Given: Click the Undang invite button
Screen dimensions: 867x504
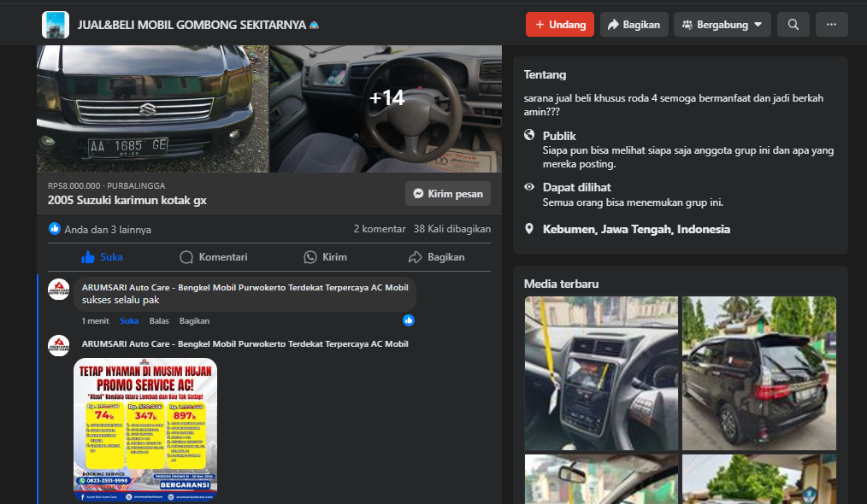Looking at the screenshot, I should pos(559,25).
